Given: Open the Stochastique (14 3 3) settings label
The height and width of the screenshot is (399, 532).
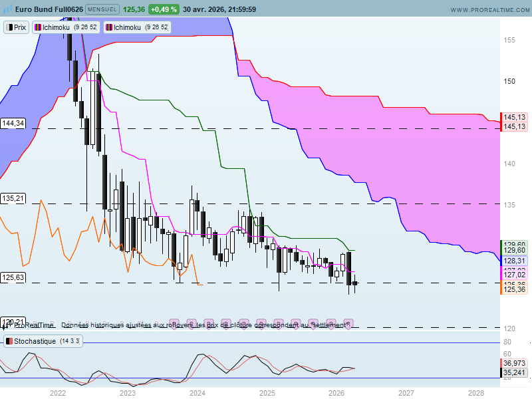Looking at the screenshot, I should coord(43,341).
